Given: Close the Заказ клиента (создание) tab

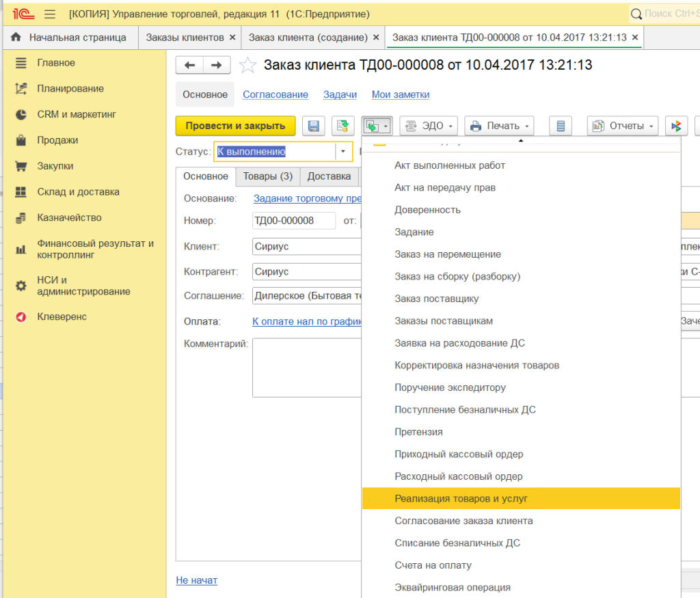Looking at the screenshot, I should pyautogui.click(x=377, y=38).
